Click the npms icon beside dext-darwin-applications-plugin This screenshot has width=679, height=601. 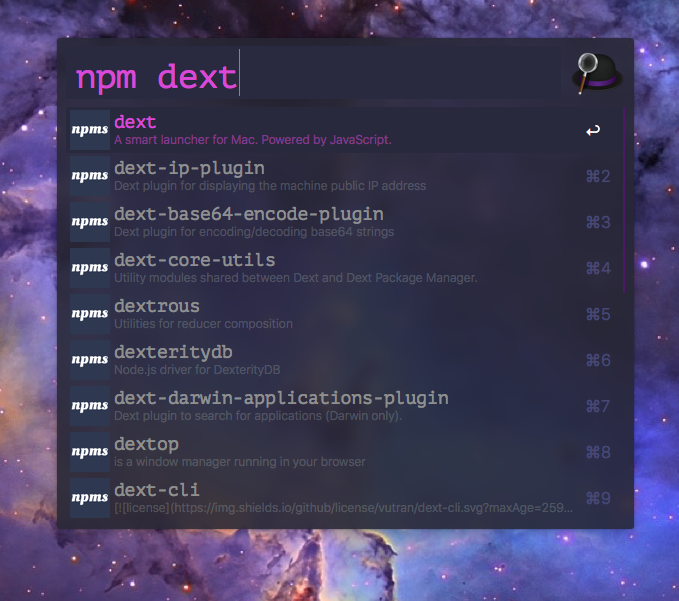pyautogui.click(x=90, y=406)
